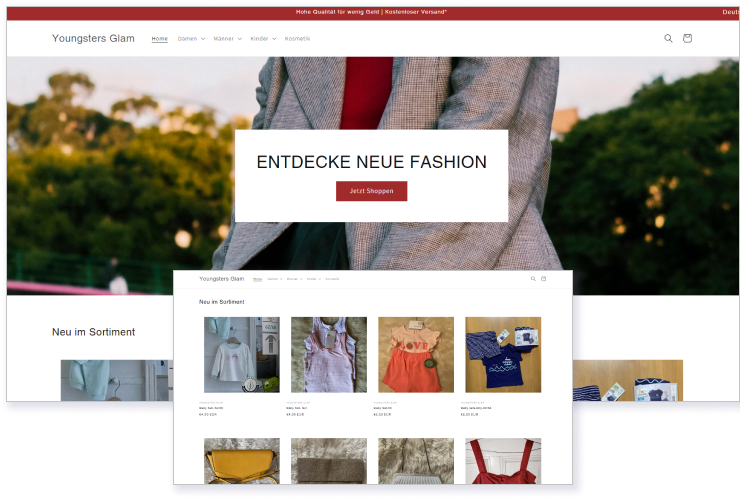Select Kosmetik in the front overlay window navigation

point(332,279)
